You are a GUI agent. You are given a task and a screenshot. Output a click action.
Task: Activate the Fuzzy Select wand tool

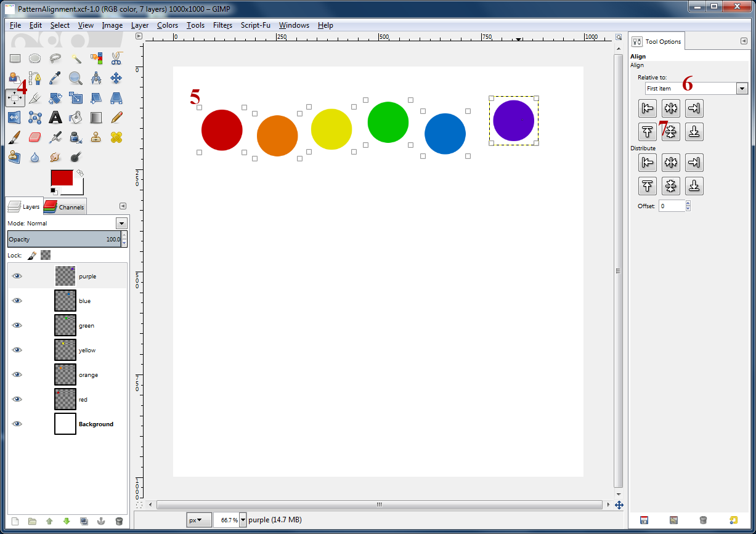(x=76, y=59)
